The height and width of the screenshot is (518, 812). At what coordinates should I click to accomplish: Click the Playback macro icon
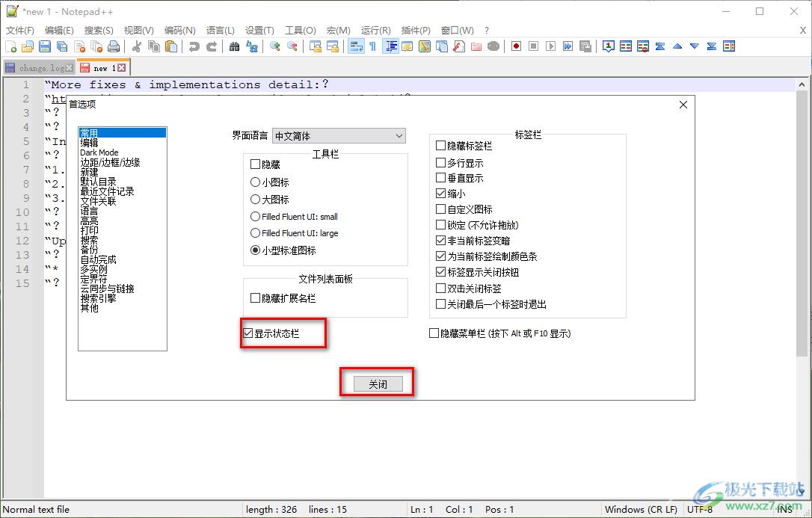[x=551, y=46]
